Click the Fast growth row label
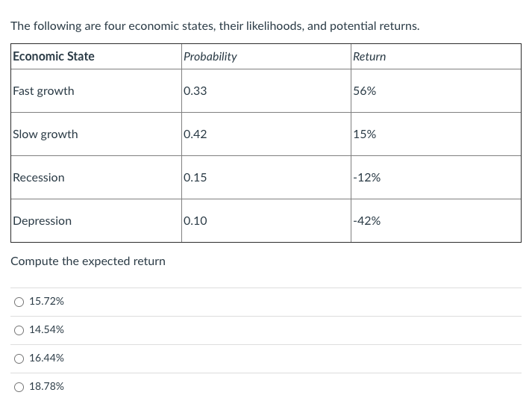532x404 pixels. (44, 91)
